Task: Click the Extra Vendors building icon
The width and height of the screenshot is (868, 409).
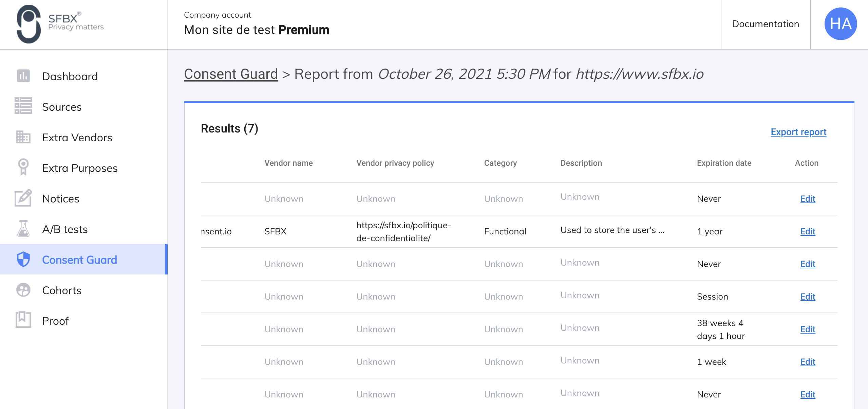Action: tap(23, 137)
